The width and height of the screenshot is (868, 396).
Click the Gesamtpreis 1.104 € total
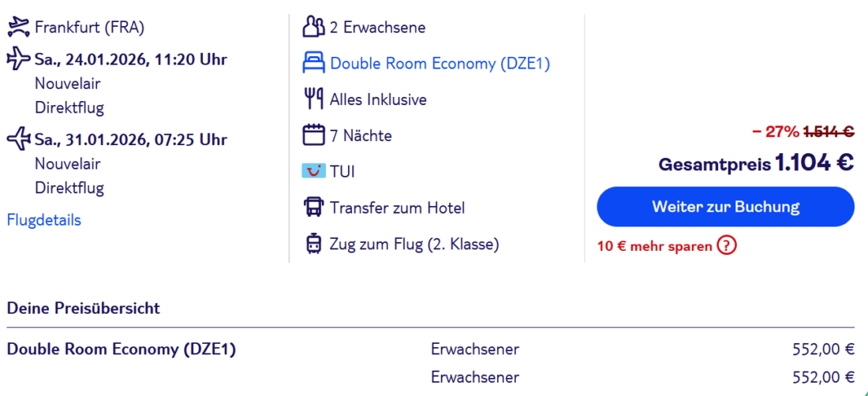(756, 163)
